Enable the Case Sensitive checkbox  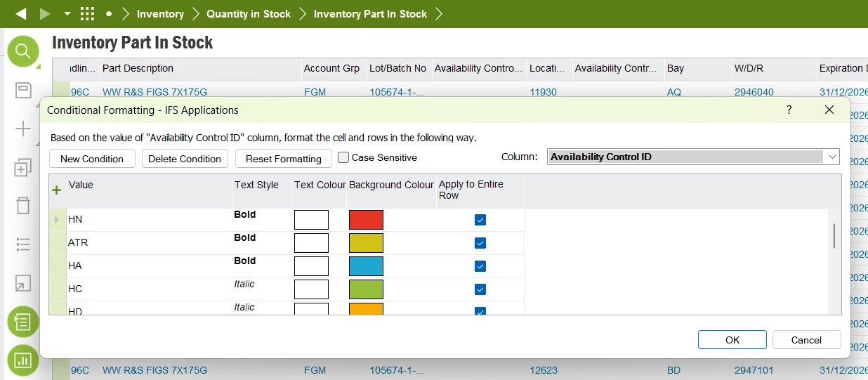(343, 157)
